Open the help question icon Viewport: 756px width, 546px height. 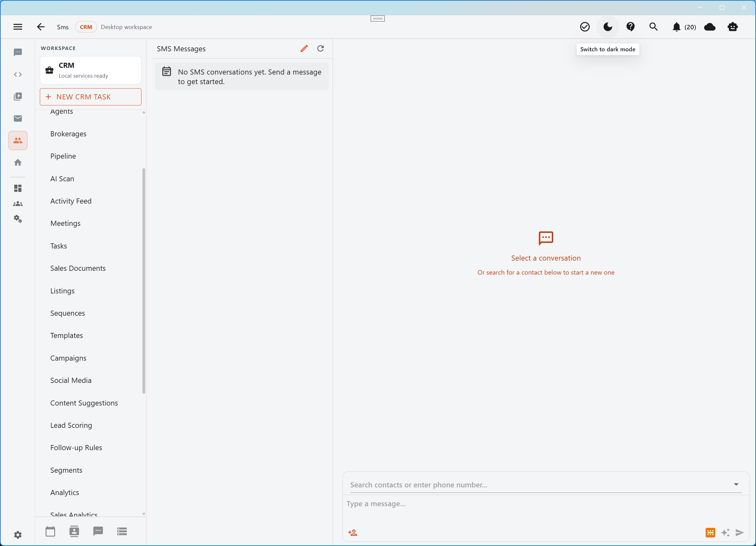pyautogui.click(x=630, y=27)
